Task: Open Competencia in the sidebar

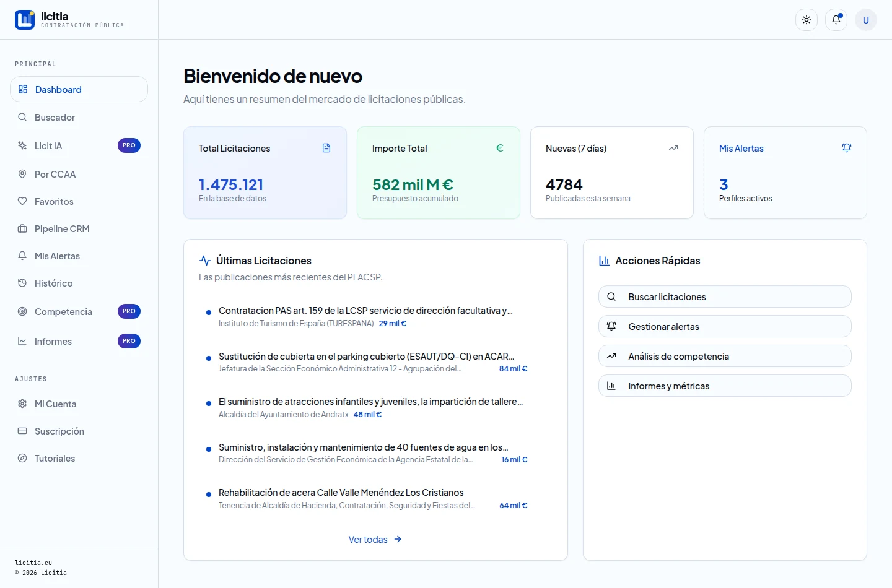Action: click(x=79, y=311)
